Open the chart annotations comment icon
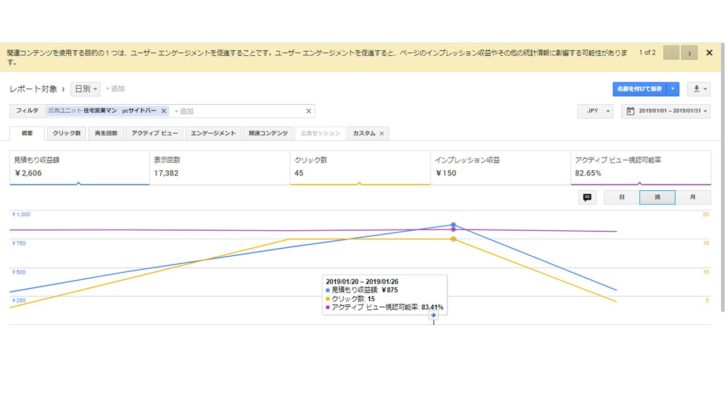The height and width of the screenshot is (410, 728). click(587, 197)
